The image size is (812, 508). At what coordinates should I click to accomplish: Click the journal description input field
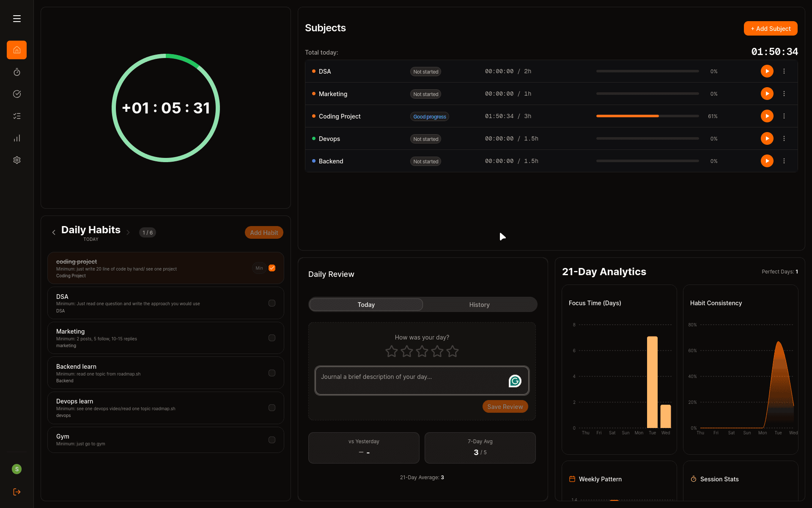[x=422, y=381]
